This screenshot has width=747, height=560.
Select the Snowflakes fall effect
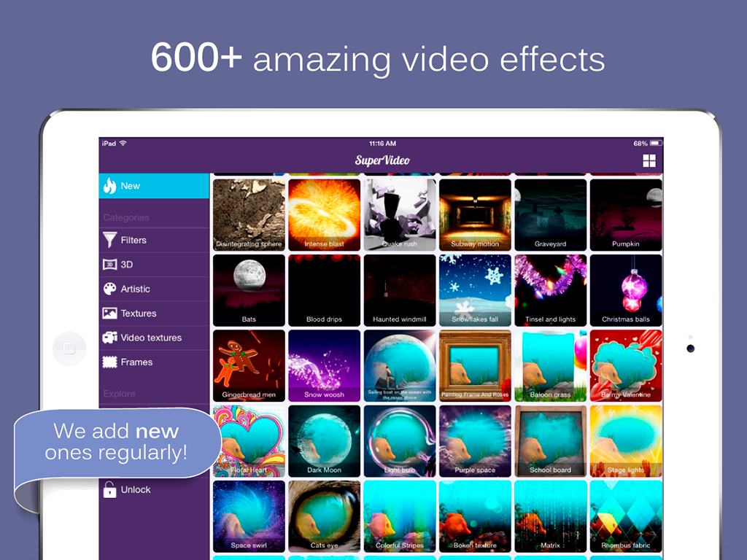475,290
